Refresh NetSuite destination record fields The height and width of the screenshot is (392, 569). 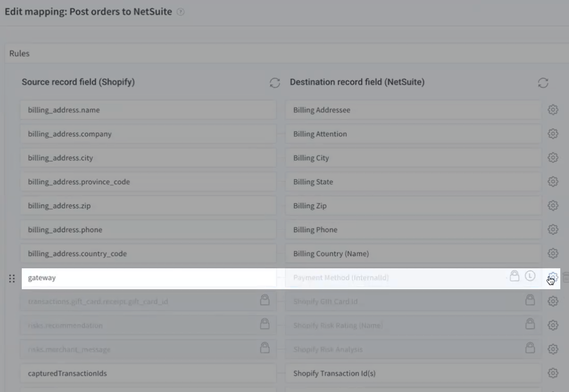(x=543, y=83)
